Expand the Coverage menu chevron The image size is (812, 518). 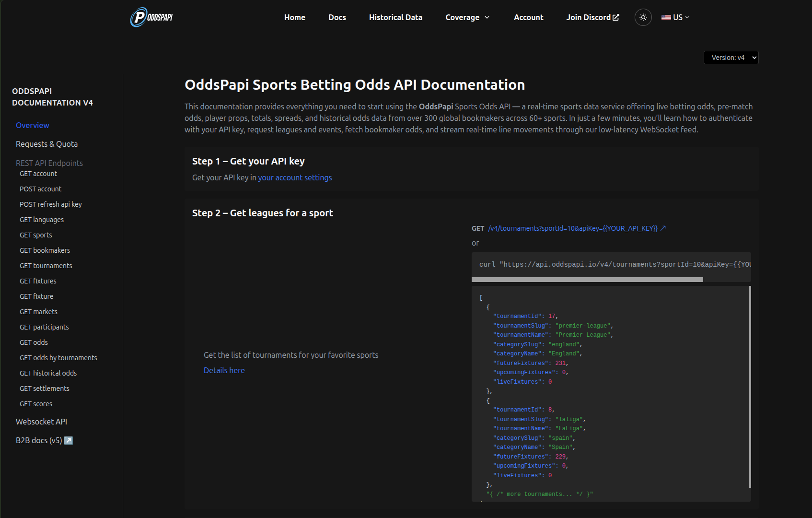click(x=487, y=17)
